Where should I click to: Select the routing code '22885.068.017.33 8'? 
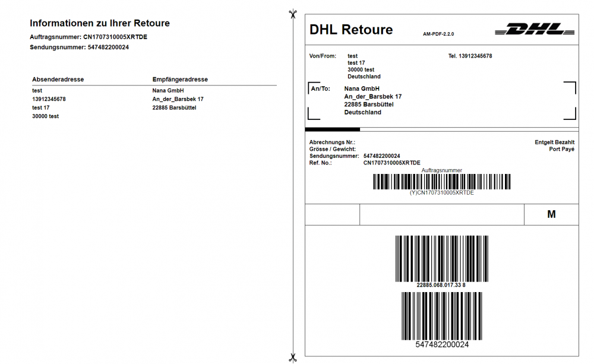click(x=441, y=285)
